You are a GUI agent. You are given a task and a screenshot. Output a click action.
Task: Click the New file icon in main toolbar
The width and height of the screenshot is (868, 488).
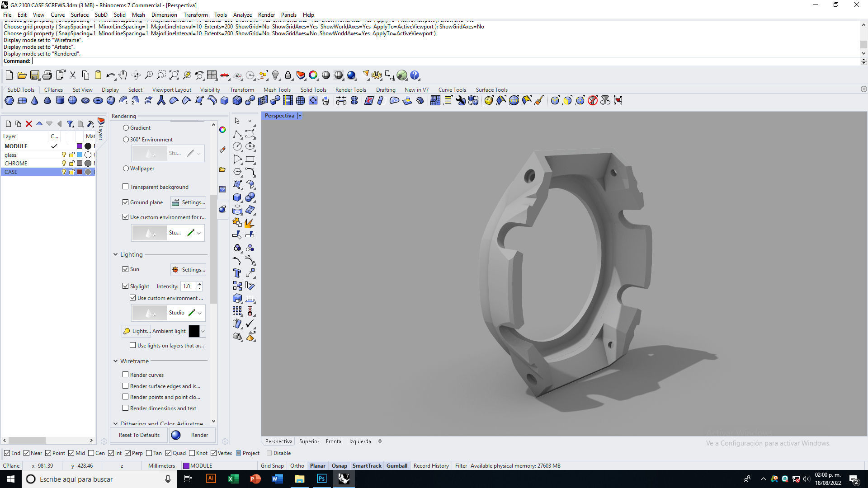(9, 75)
